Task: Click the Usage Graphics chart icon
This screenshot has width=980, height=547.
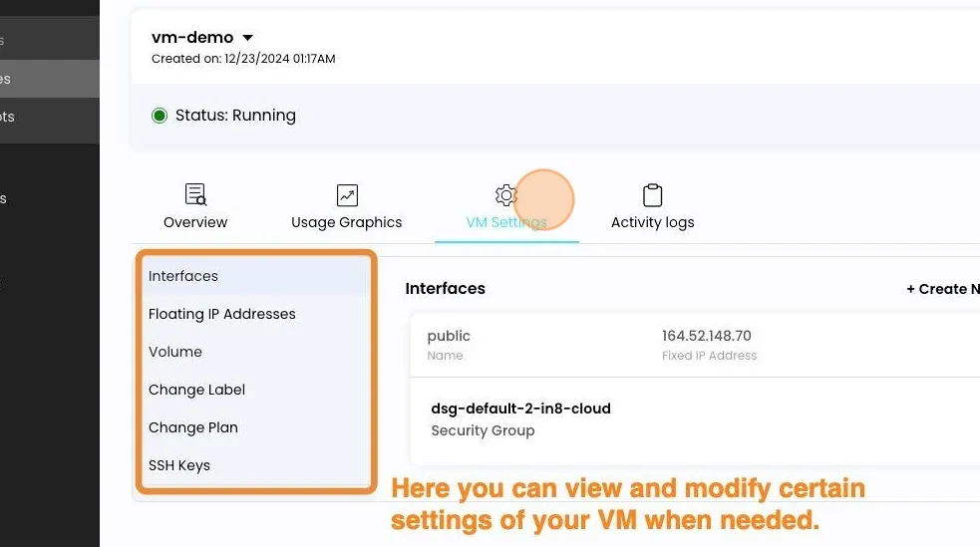Action: (347, 195)
